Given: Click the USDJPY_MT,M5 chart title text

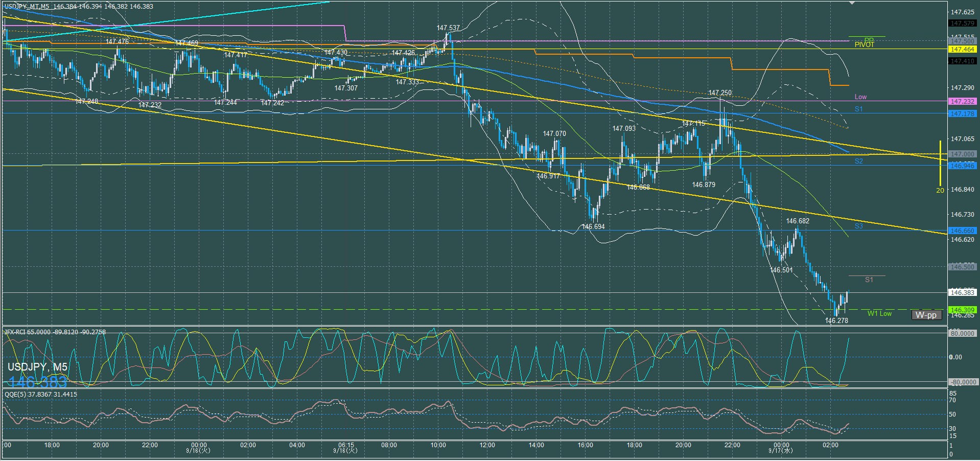Looking at the screenshot, I should click(x=27, y=7).
